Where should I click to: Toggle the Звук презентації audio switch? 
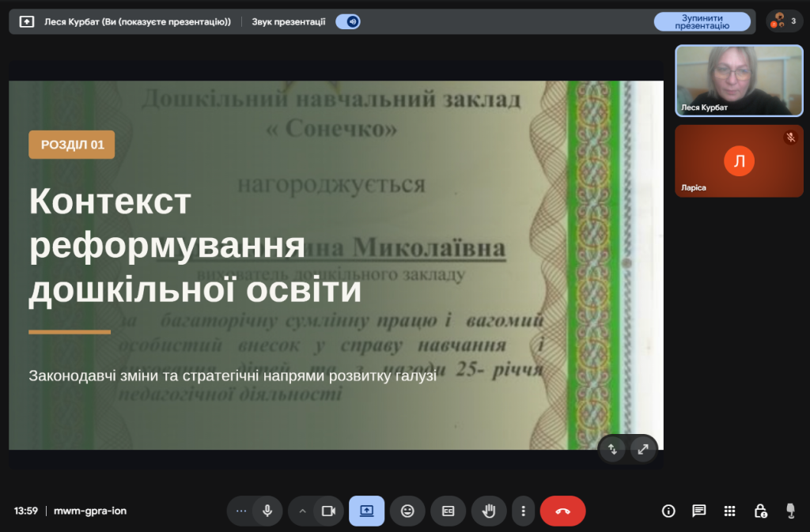[x=348, y=21]
